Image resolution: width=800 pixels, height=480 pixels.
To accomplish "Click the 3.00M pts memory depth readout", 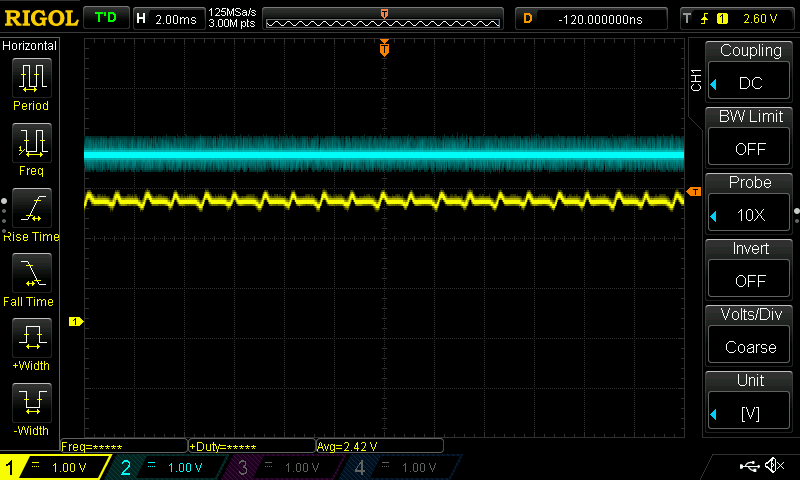I will tap(232, 23).
